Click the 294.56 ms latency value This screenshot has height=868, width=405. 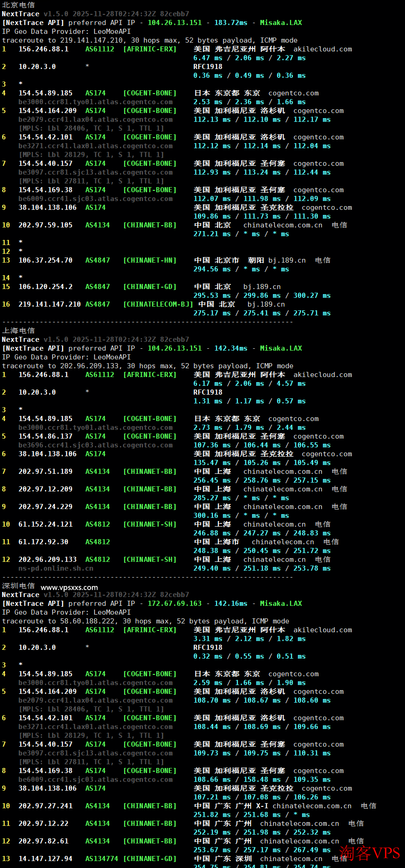point(212,269)
